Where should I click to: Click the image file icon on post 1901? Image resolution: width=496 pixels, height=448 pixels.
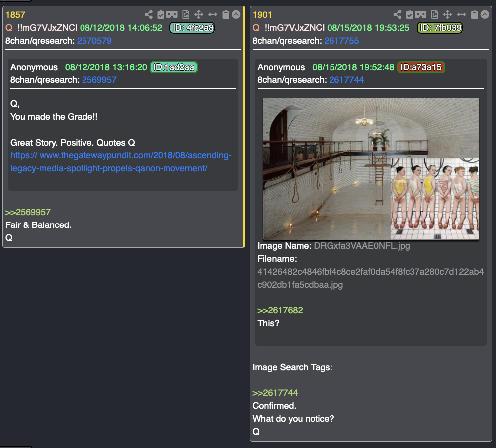click(435, 14)
